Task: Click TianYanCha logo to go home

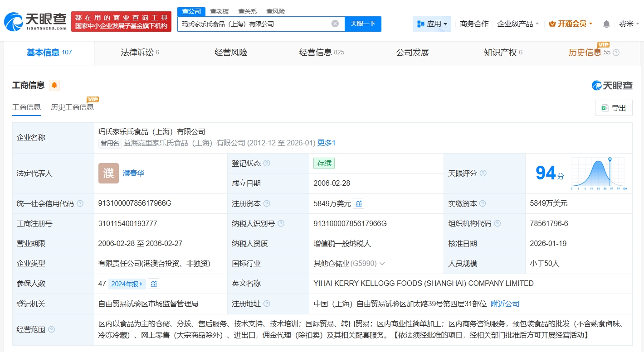Action: point(35,21)
